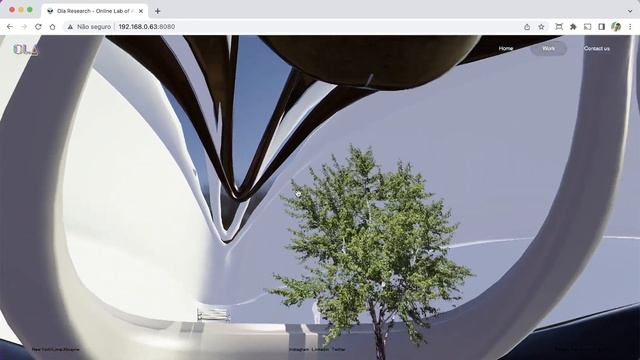
Task: Click the 'New York/Lima/Brisbane' footer text
Action: (x=56, y=349)
